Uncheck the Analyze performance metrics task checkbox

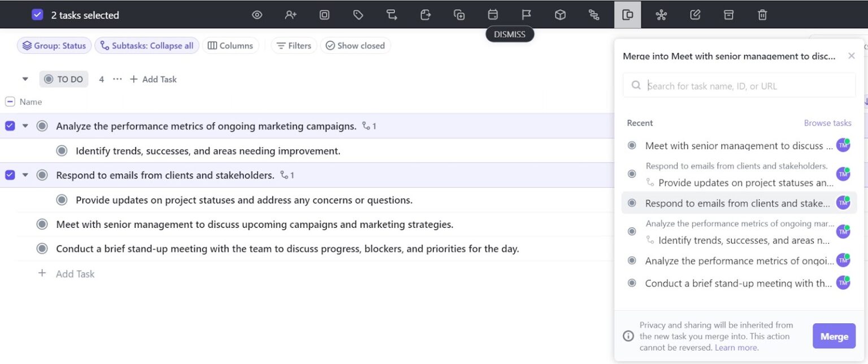click(x=9, y=125)
